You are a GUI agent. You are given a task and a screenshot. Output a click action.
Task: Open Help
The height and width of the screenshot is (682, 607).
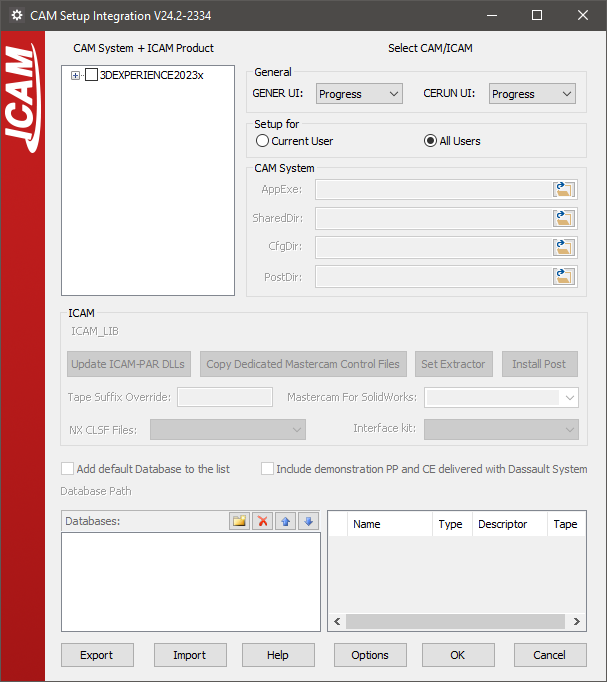coord(278,655)
